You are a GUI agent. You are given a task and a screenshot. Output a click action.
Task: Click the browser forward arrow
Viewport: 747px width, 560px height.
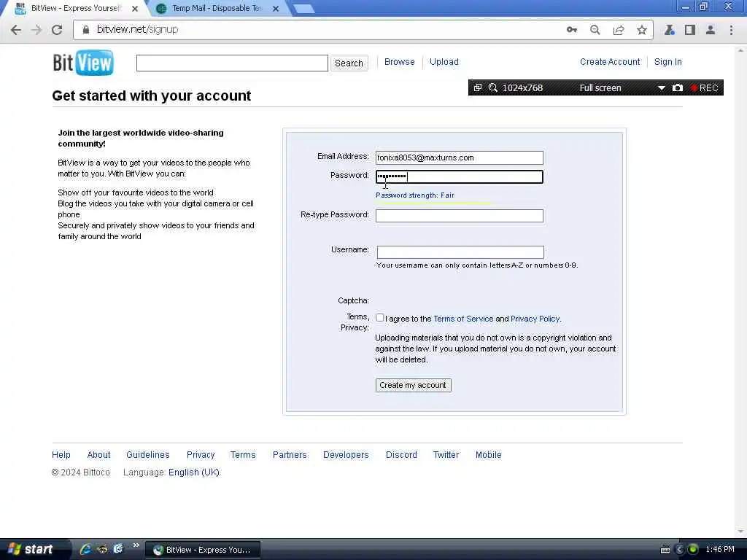pyautogui.click(x=36, y=30)
